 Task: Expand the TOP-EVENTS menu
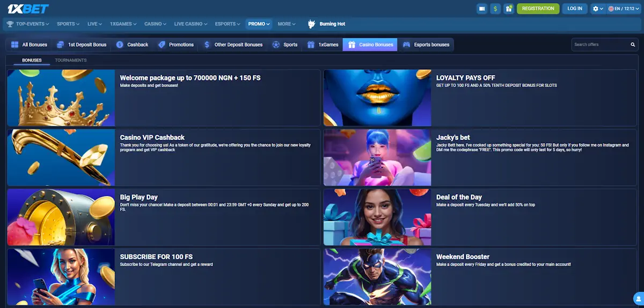click(x=27, y=24)
